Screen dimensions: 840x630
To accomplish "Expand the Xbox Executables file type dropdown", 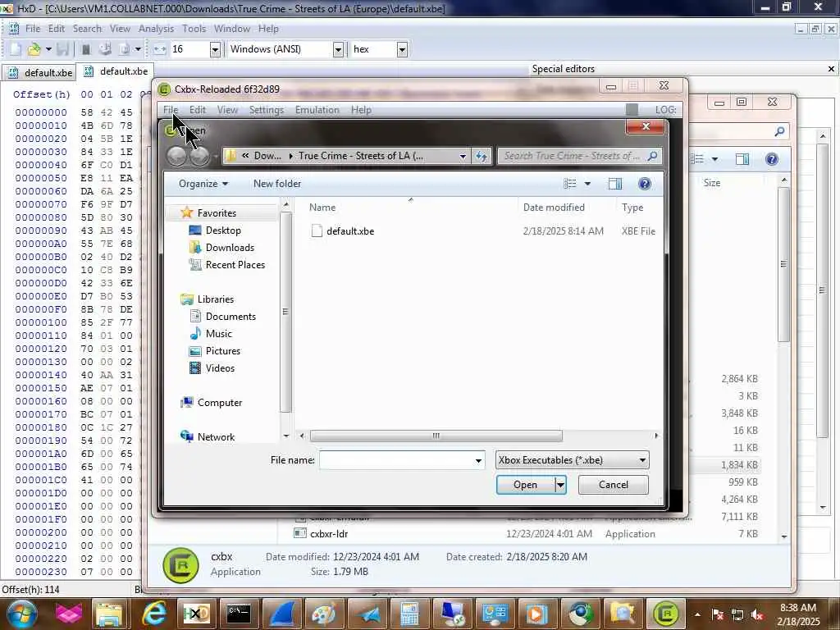I will click(x=642, y=460).
